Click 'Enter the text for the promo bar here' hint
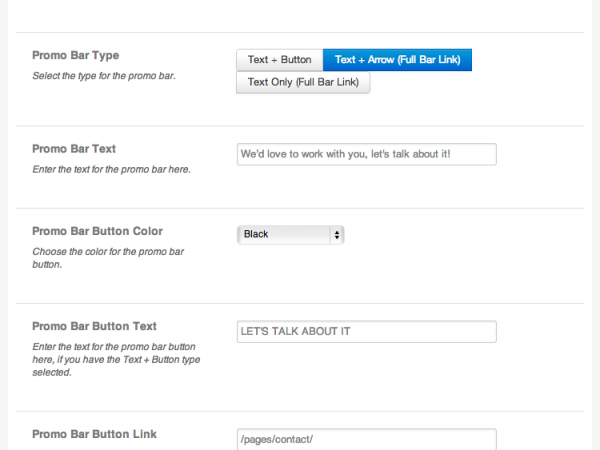600x450 pixels. tap(111, 169)
